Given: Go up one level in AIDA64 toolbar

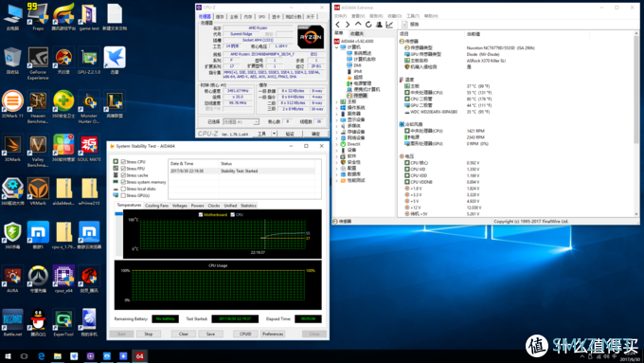Looking at the screenshot, I should coord(358,25).
